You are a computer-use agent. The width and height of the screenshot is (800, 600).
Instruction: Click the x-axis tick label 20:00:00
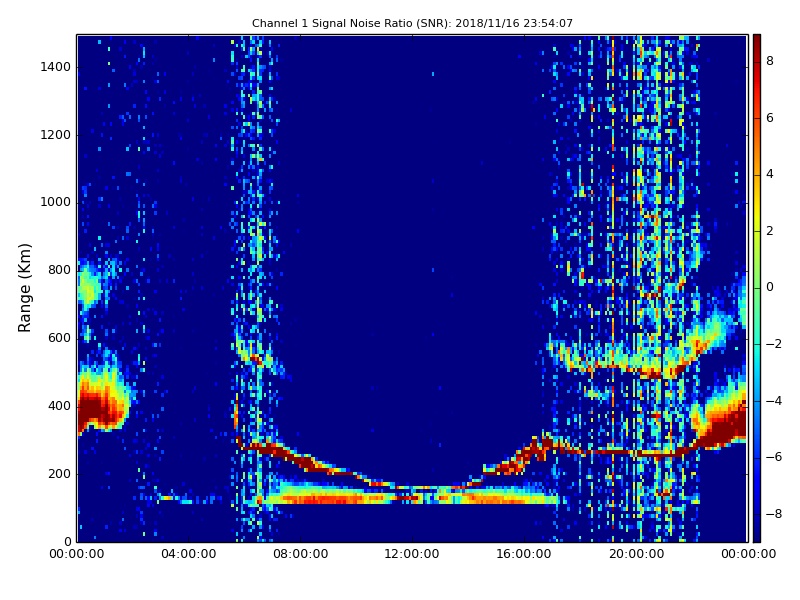(x=636, y=554)
